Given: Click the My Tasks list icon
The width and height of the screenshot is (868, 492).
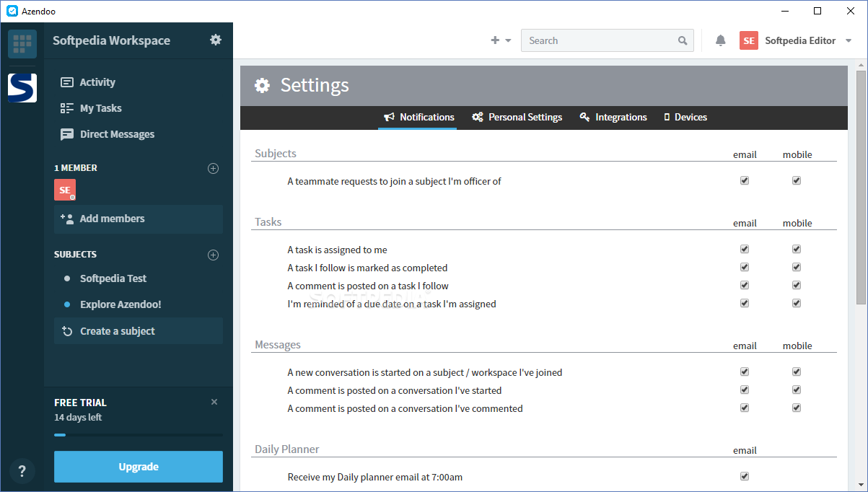Looking at the screenshot, I should pos(67,108).
